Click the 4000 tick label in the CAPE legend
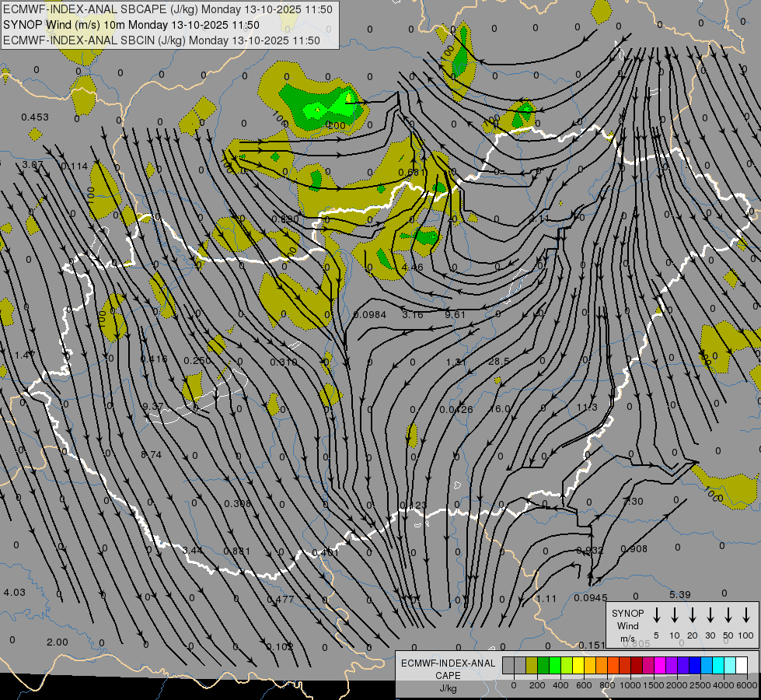Image resolution: width=761 pixels, height=700 pixels. click(724, 685)
